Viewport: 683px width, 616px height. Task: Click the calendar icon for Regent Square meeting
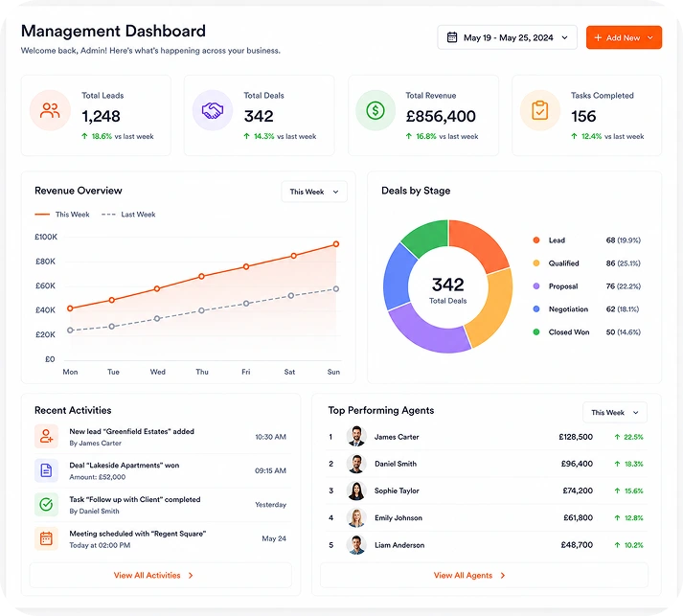coord(46,538)
